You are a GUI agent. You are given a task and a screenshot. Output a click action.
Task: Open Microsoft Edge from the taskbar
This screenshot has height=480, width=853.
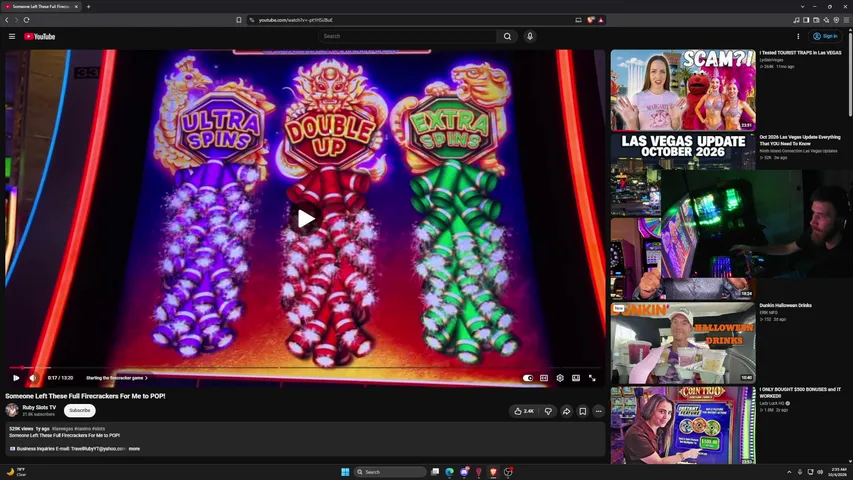tap(449, 472)
